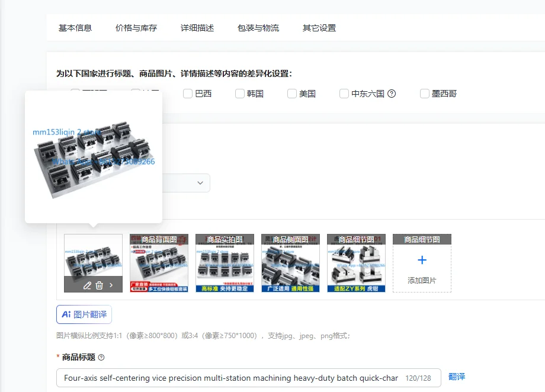Open the 价格与库存 tab

136,28
